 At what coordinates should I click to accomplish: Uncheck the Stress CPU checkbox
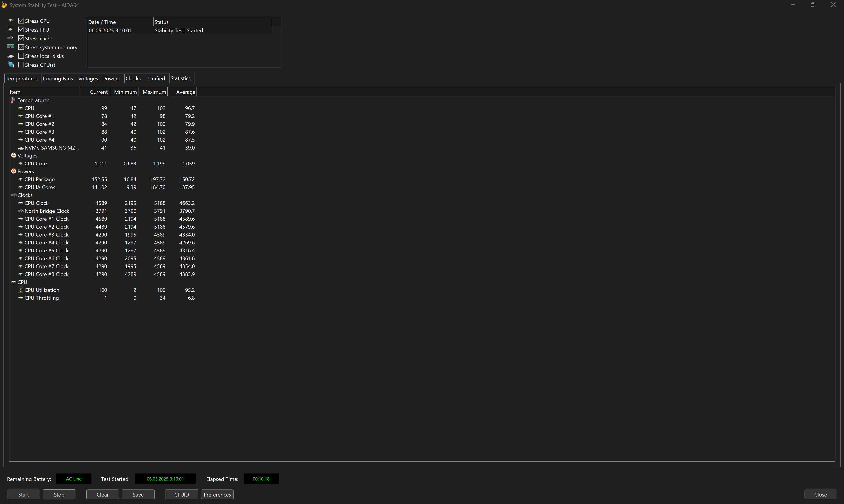coord(21,21)
